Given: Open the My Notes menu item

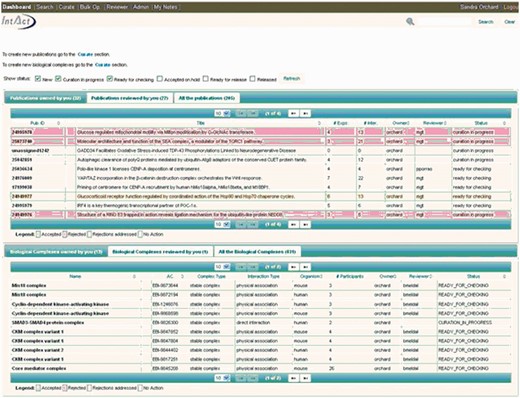Looking at the screenshot, I should coord(165,7).
